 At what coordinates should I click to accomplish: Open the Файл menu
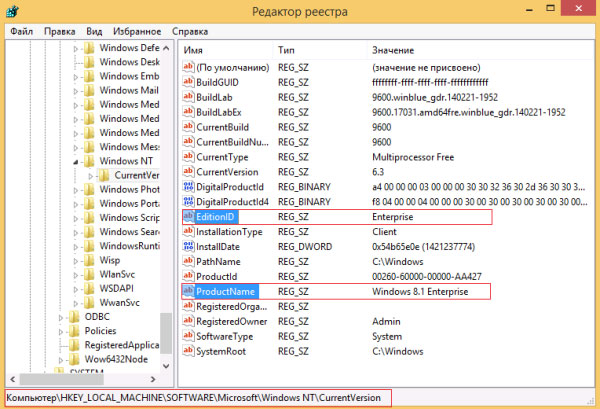(21, 31)
